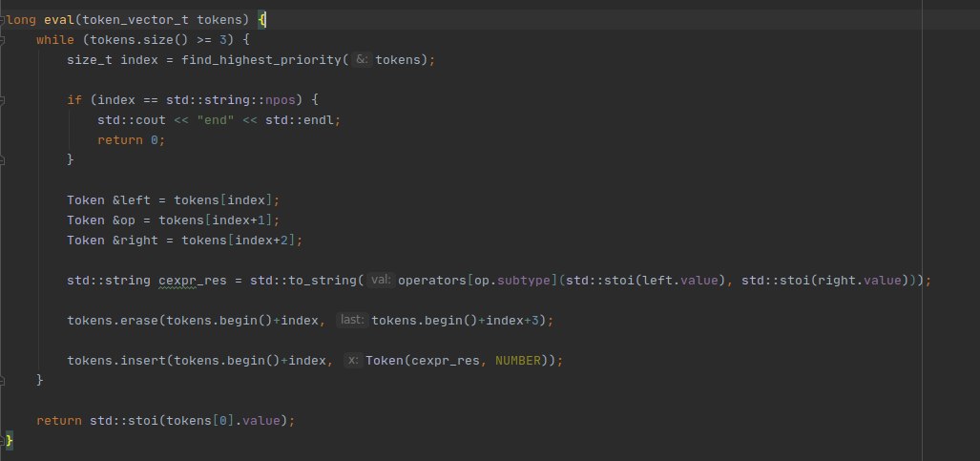Viewport: 980px width, 461px height.
Task: Click the '&right' reference declaration
Action: pos(136,241)
